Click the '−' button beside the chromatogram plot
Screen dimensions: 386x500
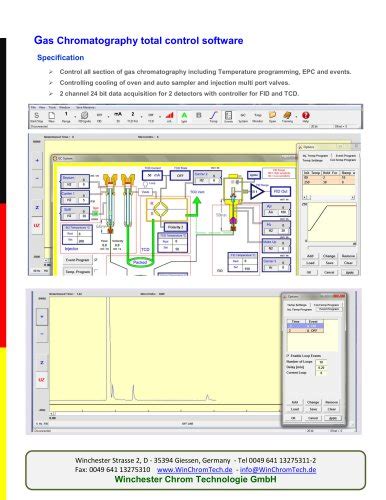pyautogui.click(x=42, y=334)
